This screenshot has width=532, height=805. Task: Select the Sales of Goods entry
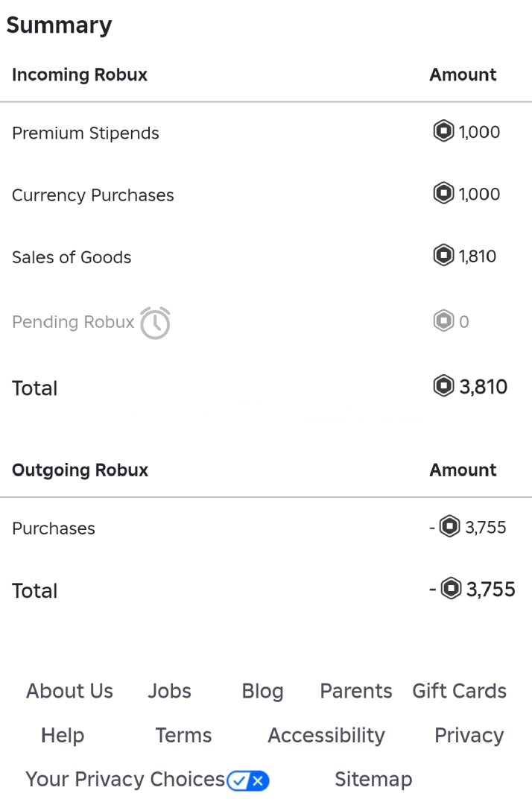[x=72, y=257]
